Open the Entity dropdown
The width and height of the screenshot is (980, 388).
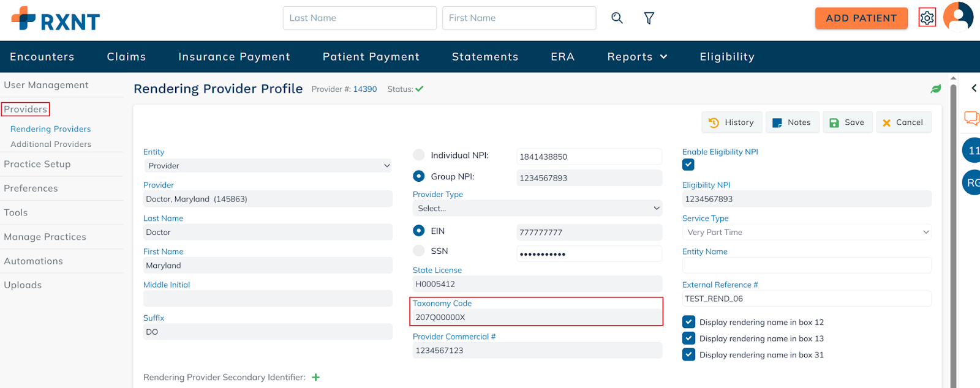(268, 166)
